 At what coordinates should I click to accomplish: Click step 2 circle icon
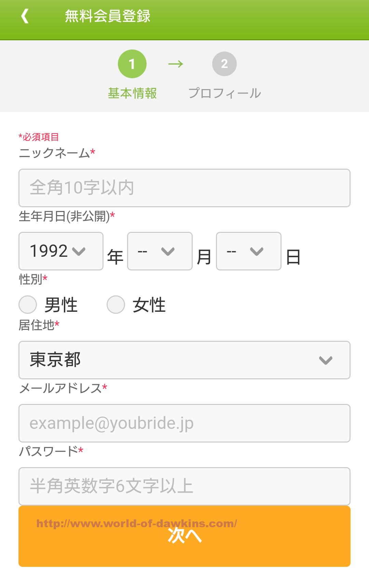[224, 64]
